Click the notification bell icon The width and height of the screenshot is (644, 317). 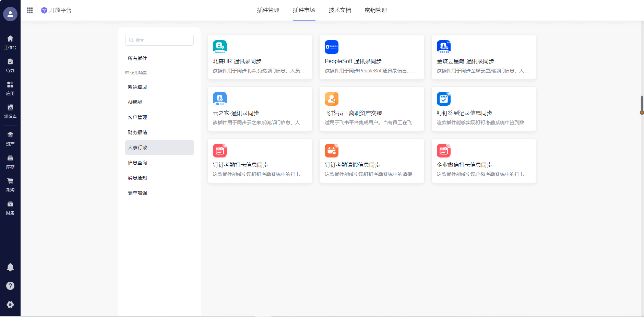pos(10,267)
